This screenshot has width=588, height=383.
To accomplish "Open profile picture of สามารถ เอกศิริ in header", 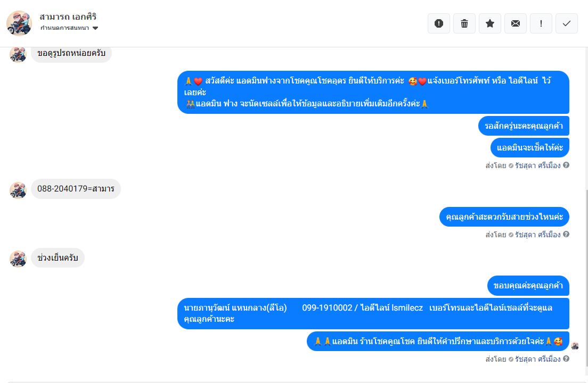I will pos(19,23).
